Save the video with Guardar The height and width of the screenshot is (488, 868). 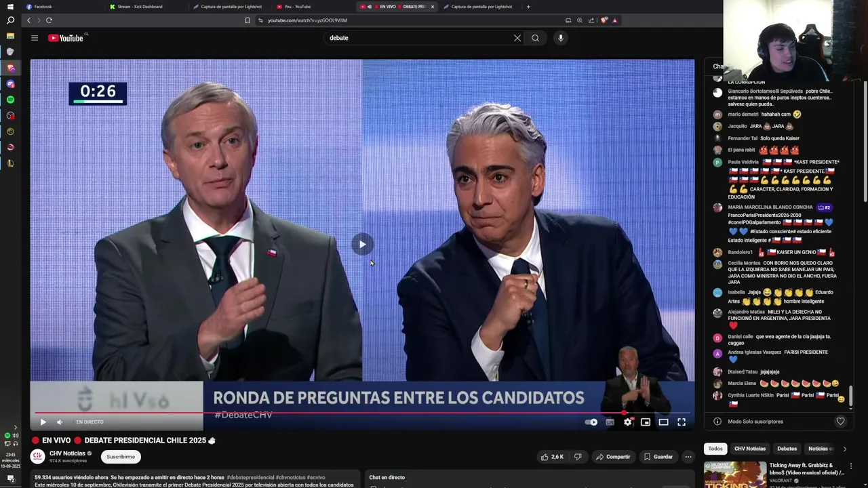658,457
